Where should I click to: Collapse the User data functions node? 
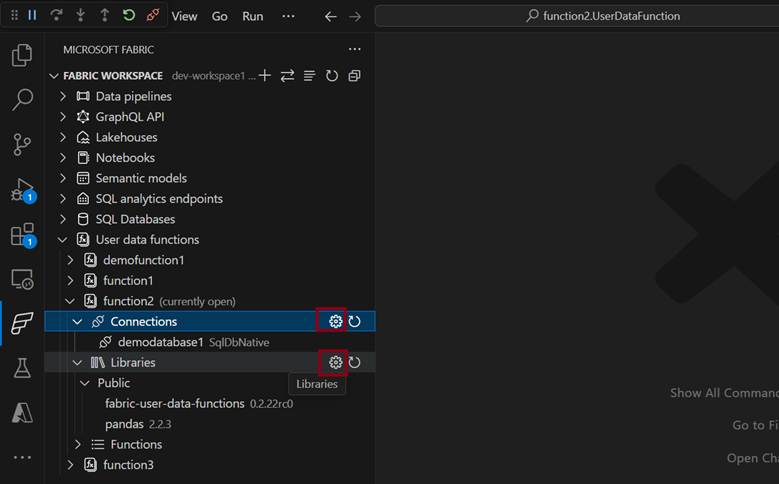point(63,240)
